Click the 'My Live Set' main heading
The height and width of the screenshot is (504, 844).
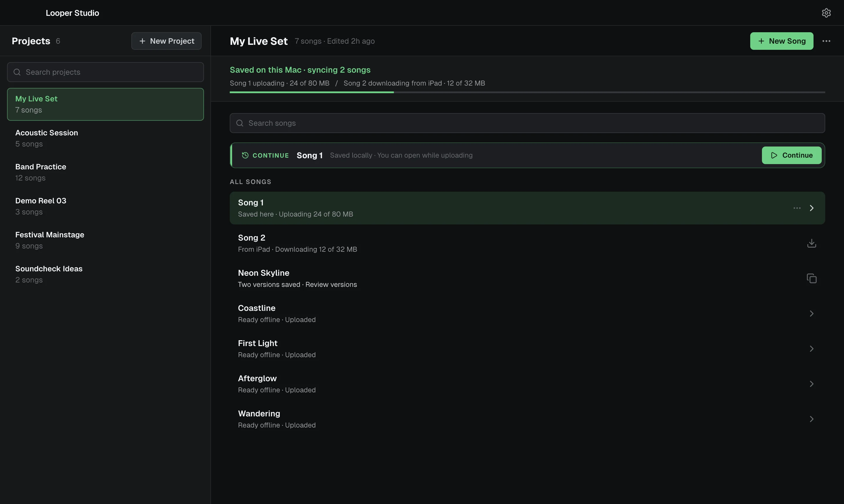pyautogui.click(x=258, y=41)
